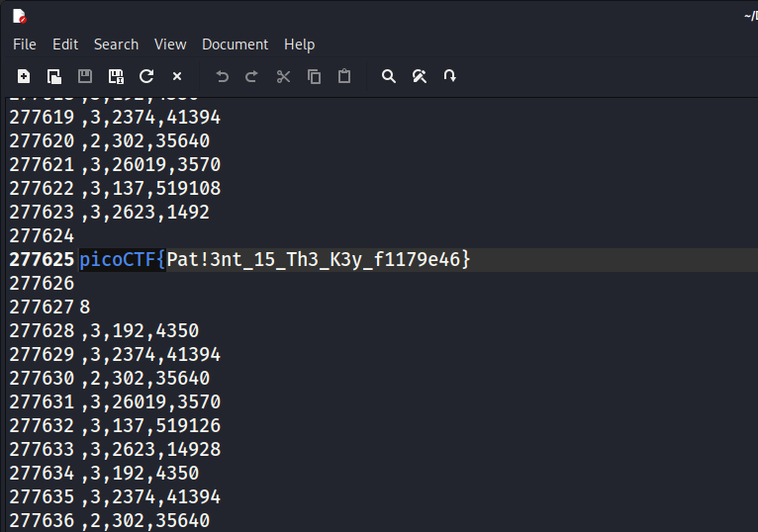Image resolution: width=758 pixels, height=532 pixels.
Task: Reload the file with the refresh icon
Action: tap(146, 76)
